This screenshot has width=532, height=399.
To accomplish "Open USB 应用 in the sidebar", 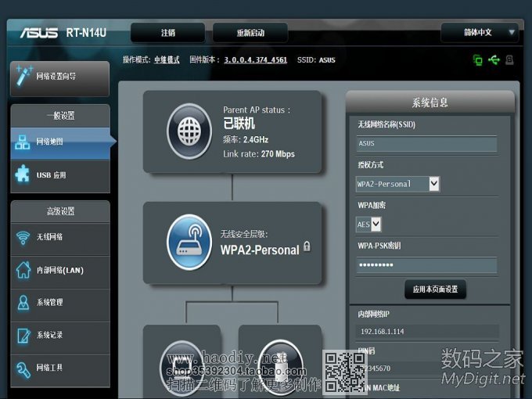I will point(60,176).
